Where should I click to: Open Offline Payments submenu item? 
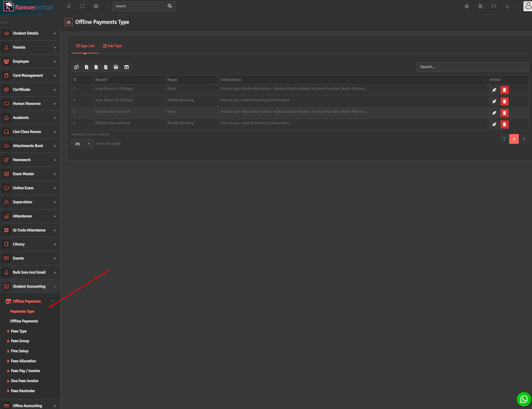click(x=24, y=321)
